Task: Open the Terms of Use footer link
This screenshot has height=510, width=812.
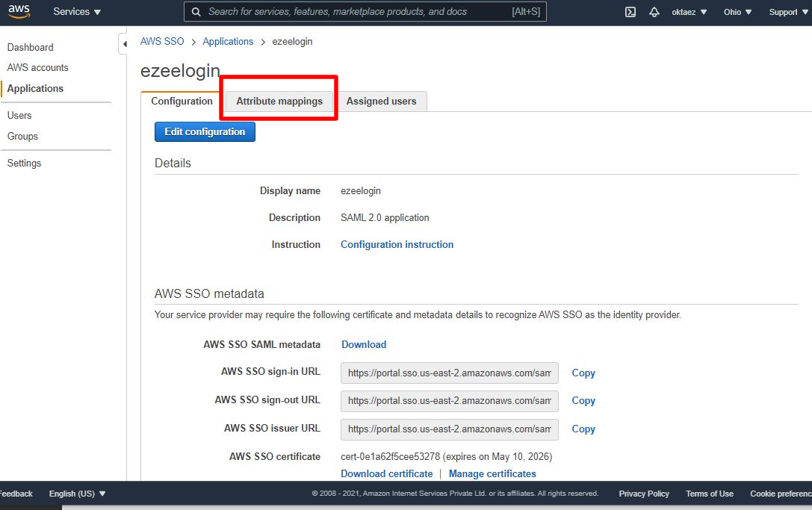Action: (x=710, y=494)
